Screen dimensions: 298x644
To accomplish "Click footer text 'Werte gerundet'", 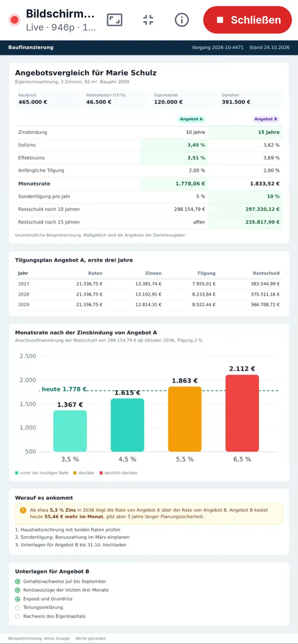I will 90,638.
